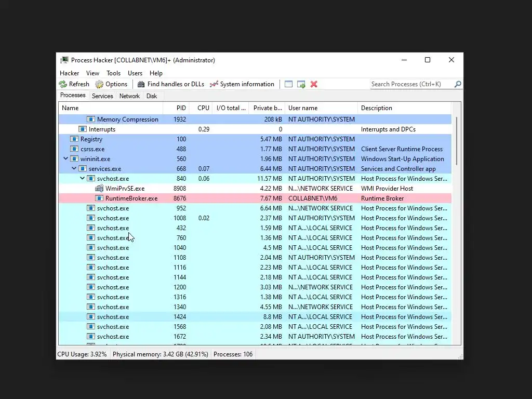Sort by the CPU column header

201,108
